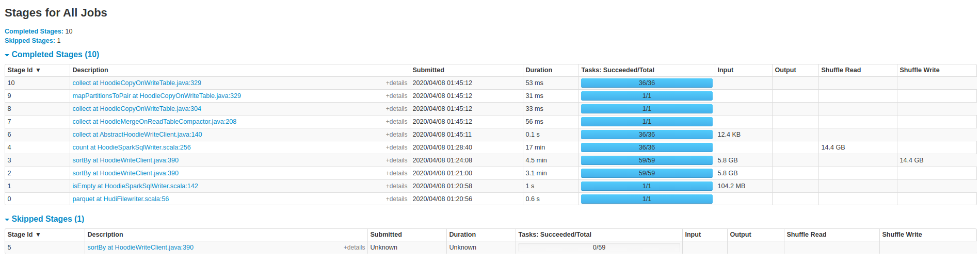980x264 pixels.
Task: Open sortBy at HoodieWriteClient.java:390 for stage 2
Action: [x=125, y=173]
